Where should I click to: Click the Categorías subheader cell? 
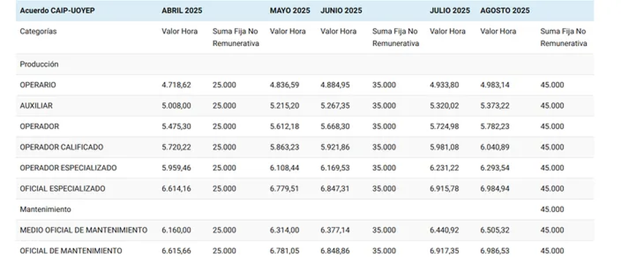point(38,31)
